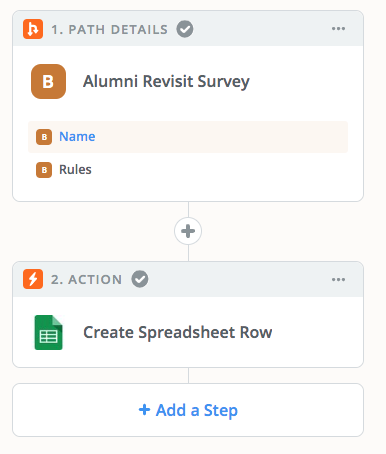Click the large orange B path badge
The width and height of the screenshot is (386, 454).
(48, 81)
